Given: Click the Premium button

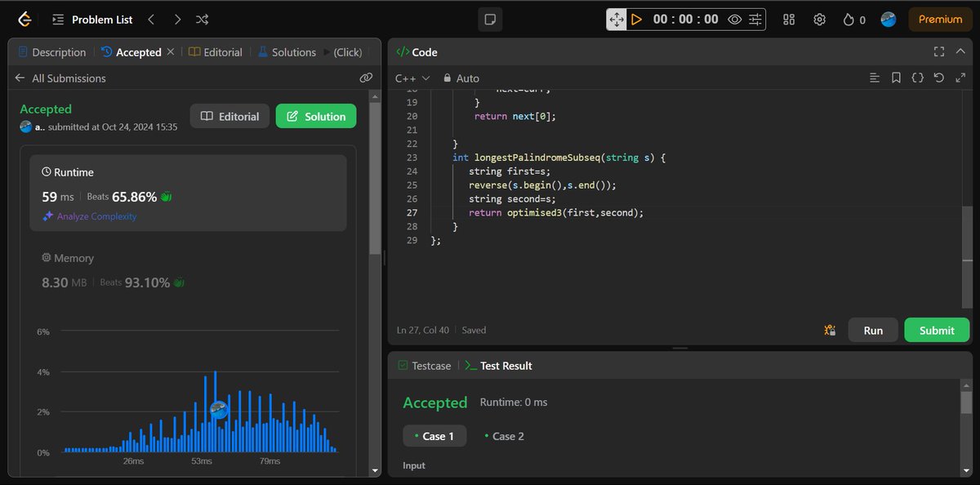Looking at the screenshot, I should coord(940,19).
